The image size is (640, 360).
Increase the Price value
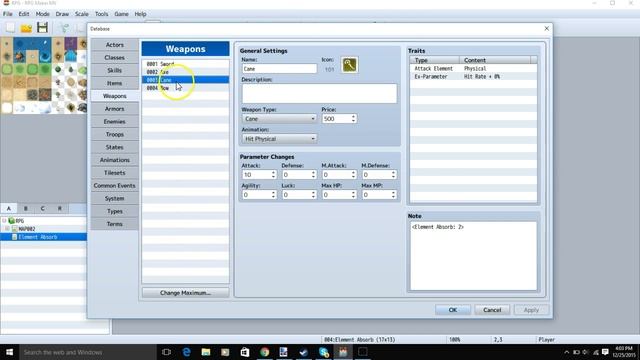coord(353,116)
